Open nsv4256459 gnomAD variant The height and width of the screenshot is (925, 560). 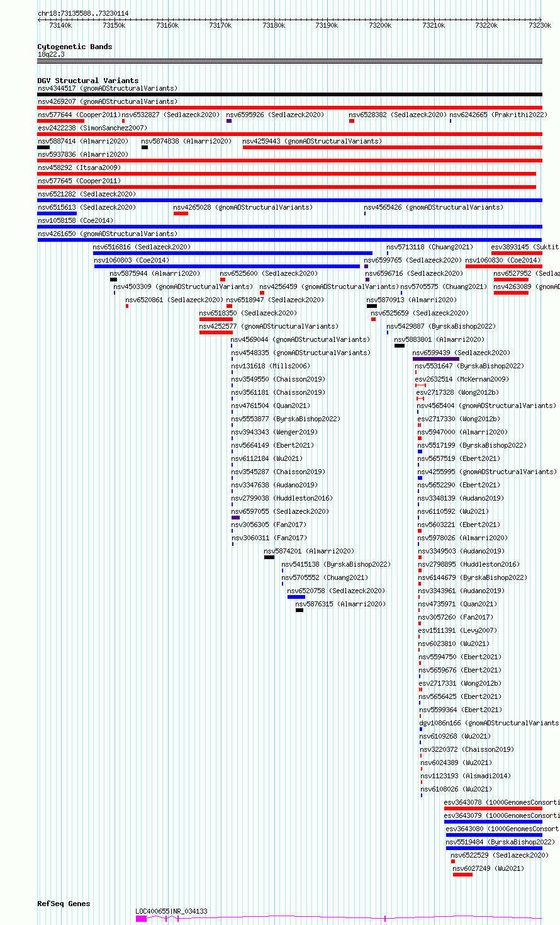(x=329, y=287)
